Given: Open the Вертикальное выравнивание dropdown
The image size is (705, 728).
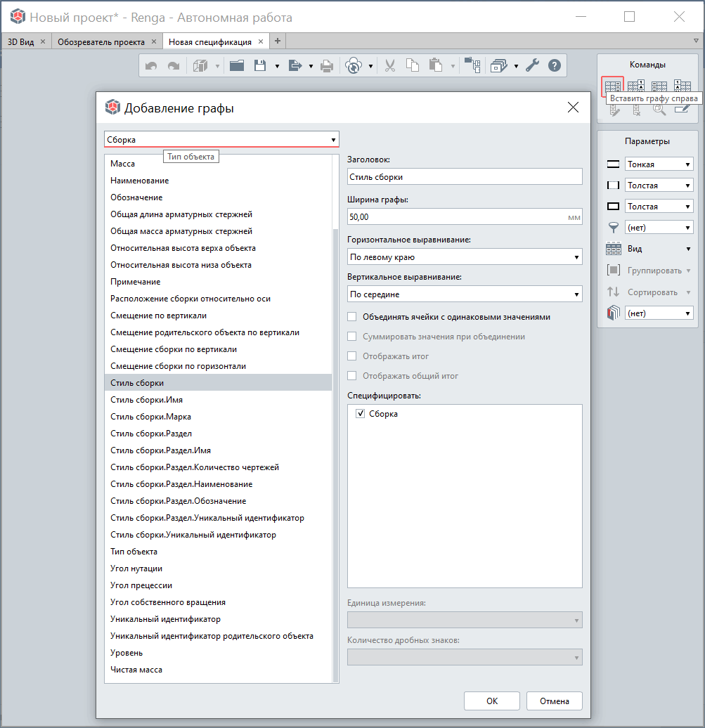Looking at the screenshot, I should point(465,294).
